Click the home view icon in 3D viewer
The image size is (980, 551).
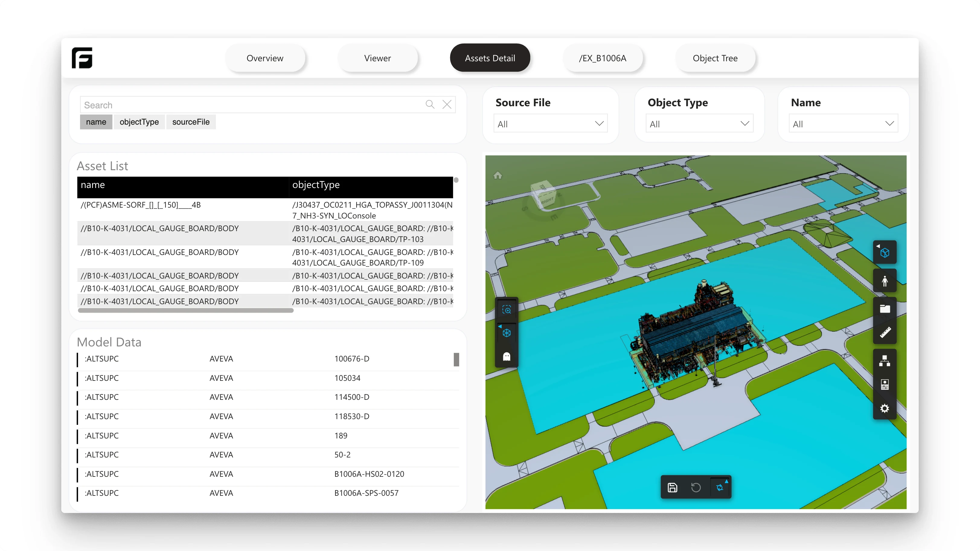pos(498,175)
